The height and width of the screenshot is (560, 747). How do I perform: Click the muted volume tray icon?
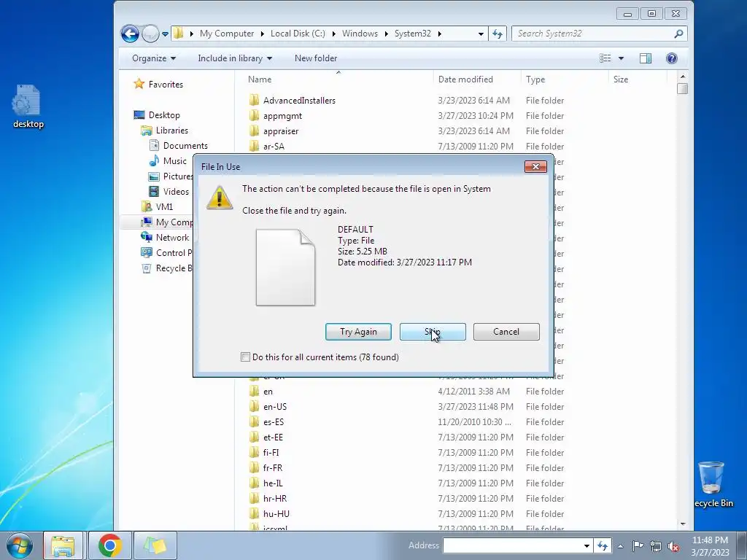(x=673, y=546)
